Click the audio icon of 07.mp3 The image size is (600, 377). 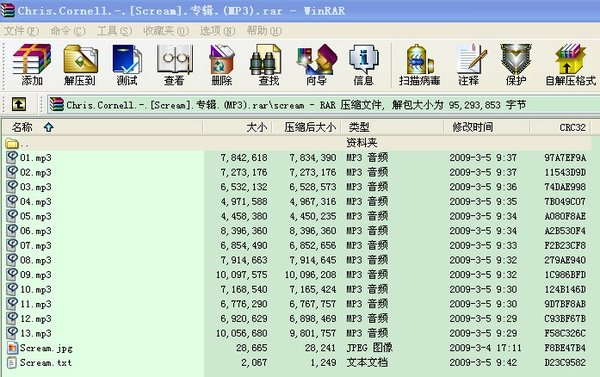[x=12, y=245]
